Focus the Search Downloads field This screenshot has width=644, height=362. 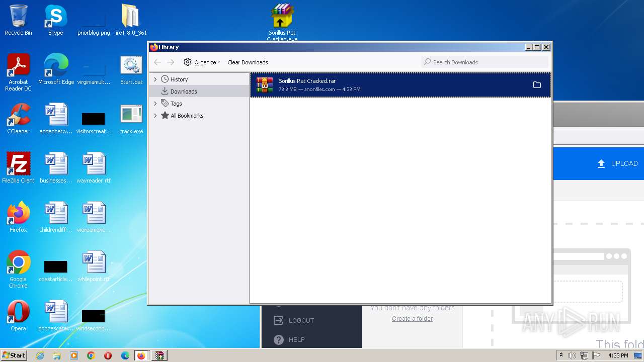coord(485,62)
